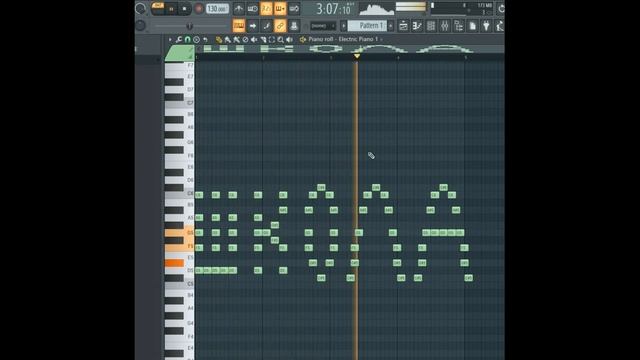Open the piano roll main menu arrow

click(x=170, y=40)
